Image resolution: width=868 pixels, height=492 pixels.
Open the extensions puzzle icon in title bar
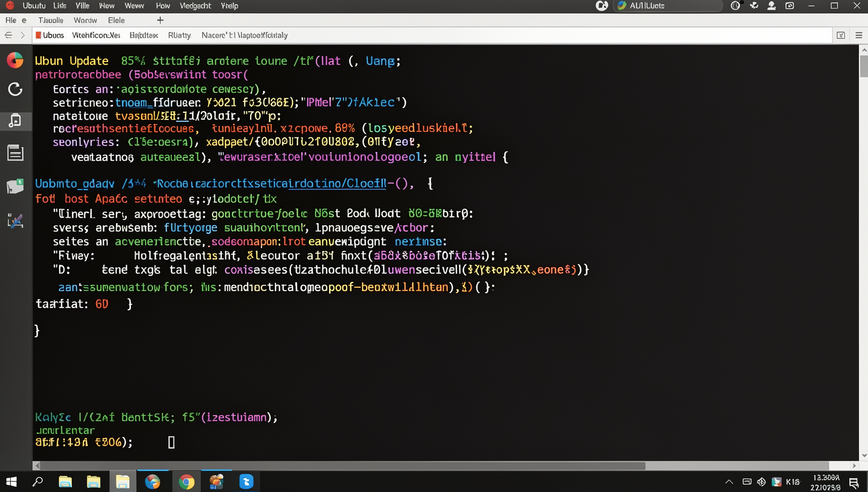(x=754, y=5)
